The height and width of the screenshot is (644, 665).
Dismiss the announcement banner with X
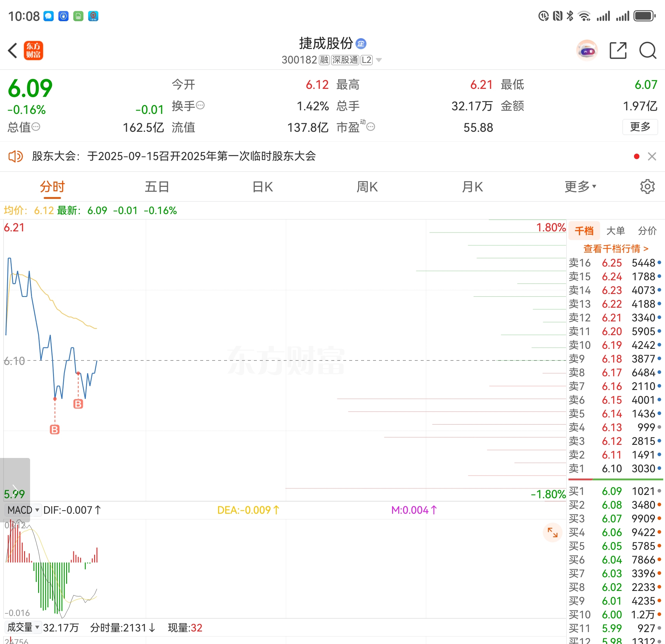click(x=652, y=157)
